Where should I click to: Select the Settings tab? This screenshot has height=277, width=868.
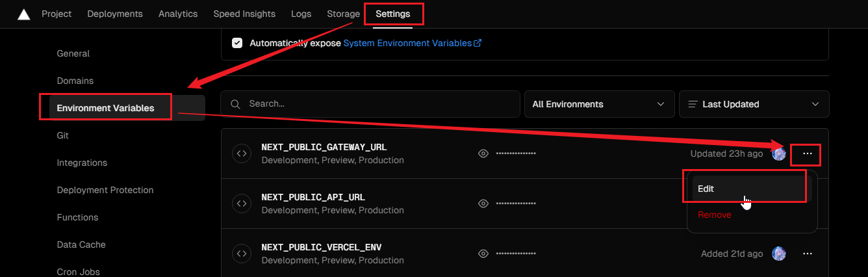click(x=393, y=14)
